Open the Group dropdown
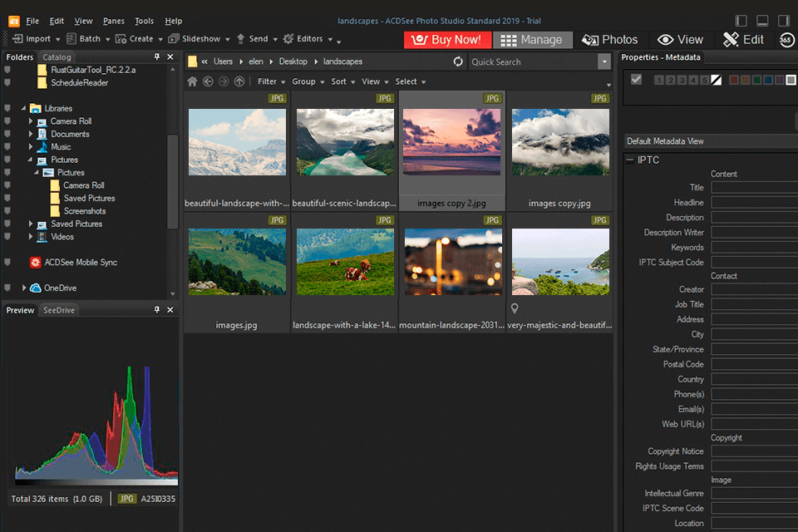 tap(308, 81)
